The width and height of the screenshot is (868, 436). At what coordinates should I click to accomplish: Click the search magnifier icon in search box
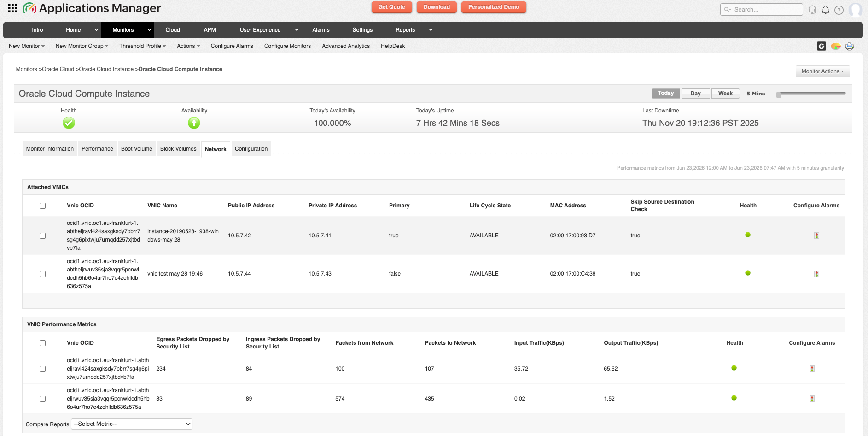coord(727,10)
